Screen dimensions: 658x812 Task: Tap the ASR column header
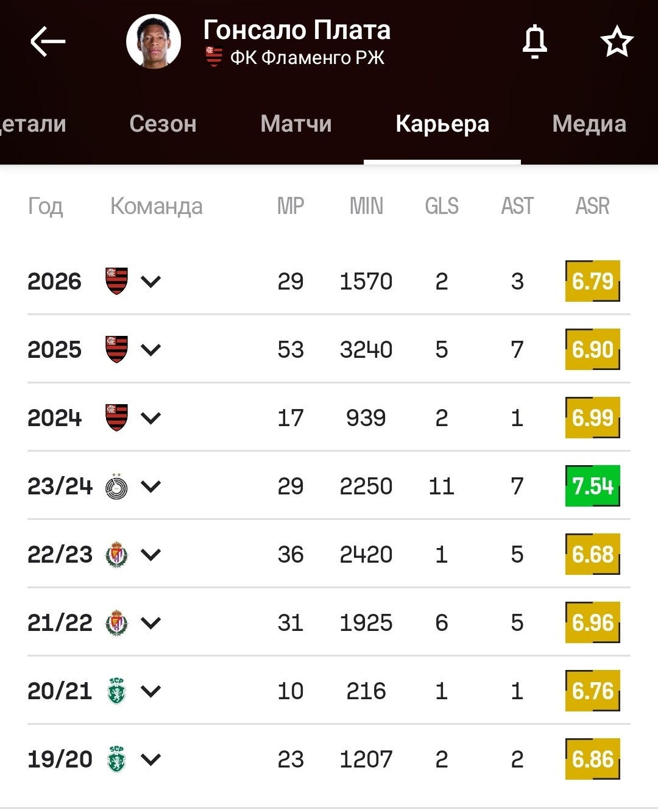pyautogui.click(x=592, y=206)
